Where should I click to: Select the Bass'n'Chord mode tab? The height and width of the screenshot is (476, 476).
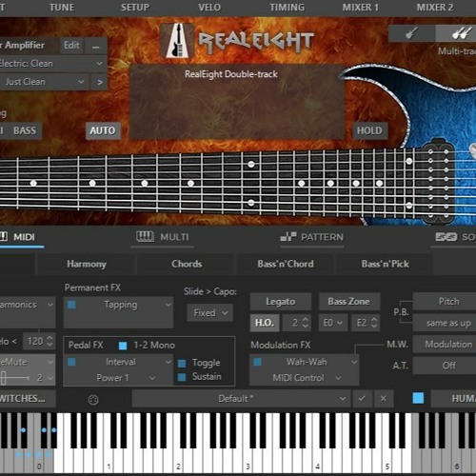pos(286,264)
